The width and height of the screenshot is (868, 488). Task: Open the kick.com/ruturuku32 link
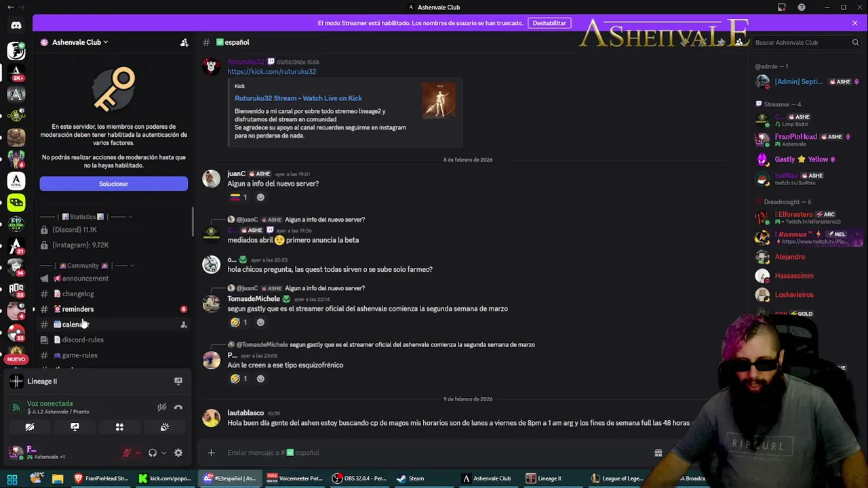point(271,71)
